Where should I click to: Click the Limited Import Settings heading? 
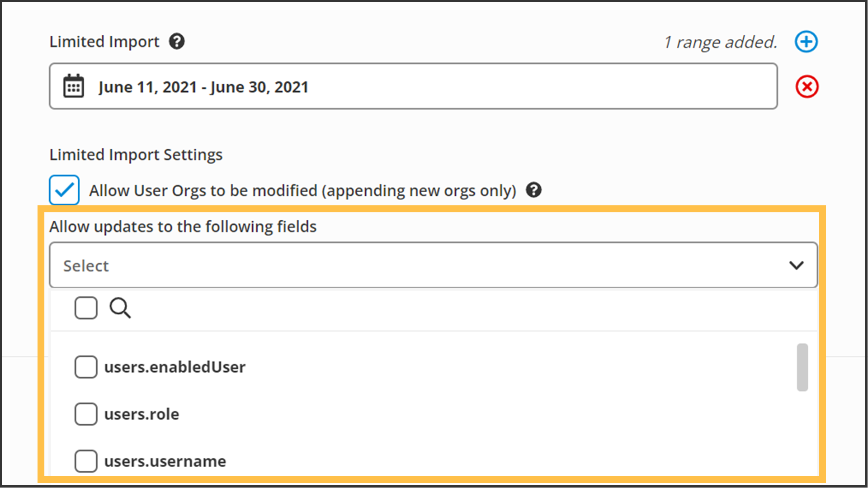tap(136, 155)
